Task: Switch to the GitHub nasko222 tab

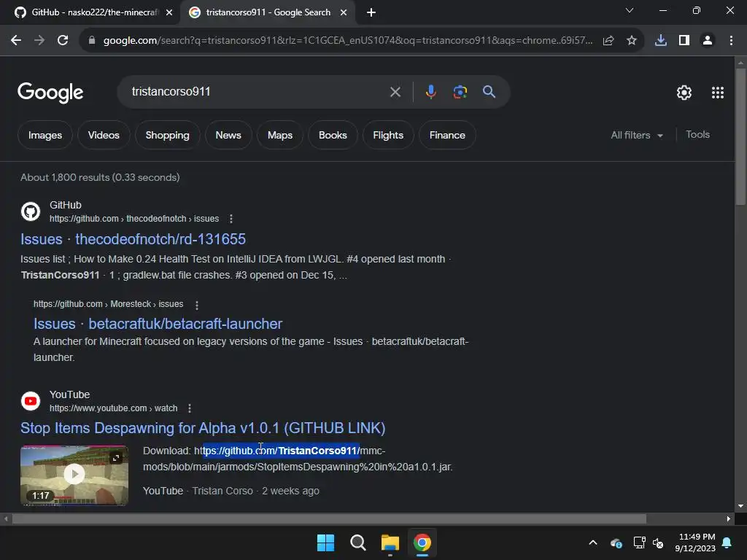Action: 90,13
